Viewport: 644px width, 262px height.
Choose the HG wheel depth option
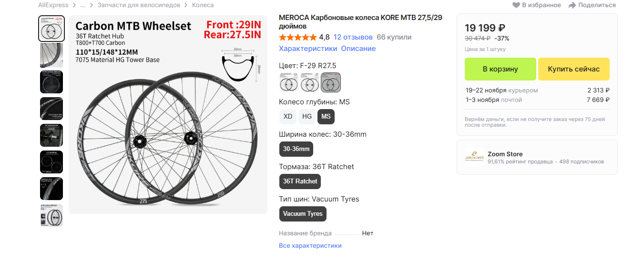tap(307, 116)
